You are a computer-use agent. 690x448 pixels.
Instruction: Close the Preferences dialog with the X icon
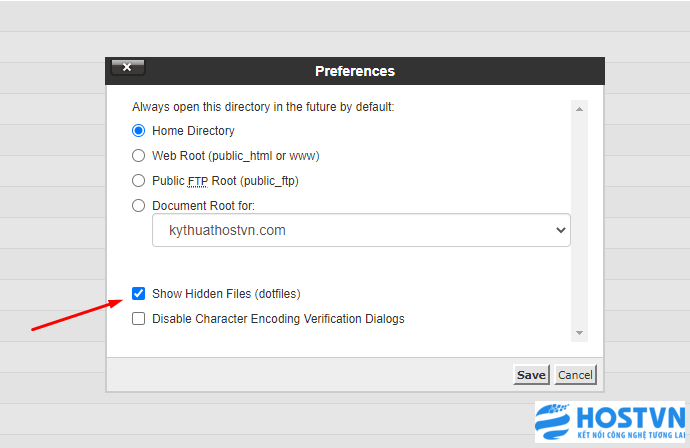click(x=128, y=67)
